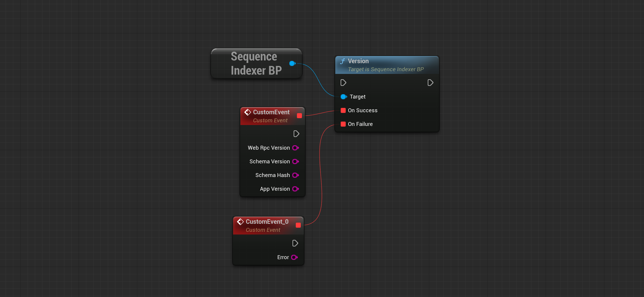Click CustomEvent_0 red delegate output pin

click(x=298, y=225)
